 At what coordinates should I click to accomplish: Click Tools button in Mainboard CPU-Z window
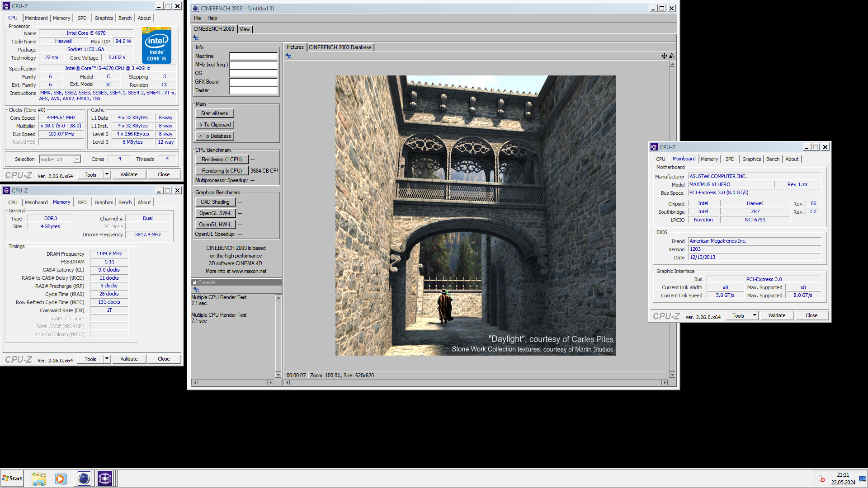click(738, 315)
